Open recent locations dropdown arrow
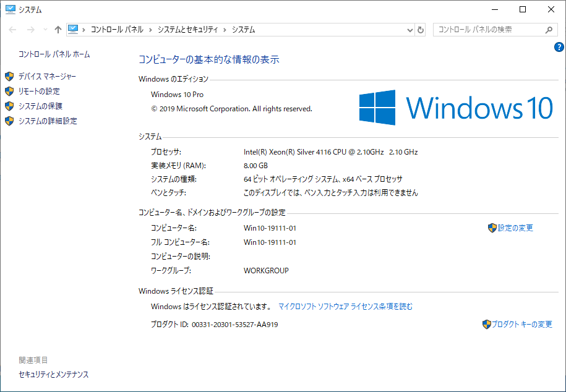566x392 pixels. click(x=45, y=30)
